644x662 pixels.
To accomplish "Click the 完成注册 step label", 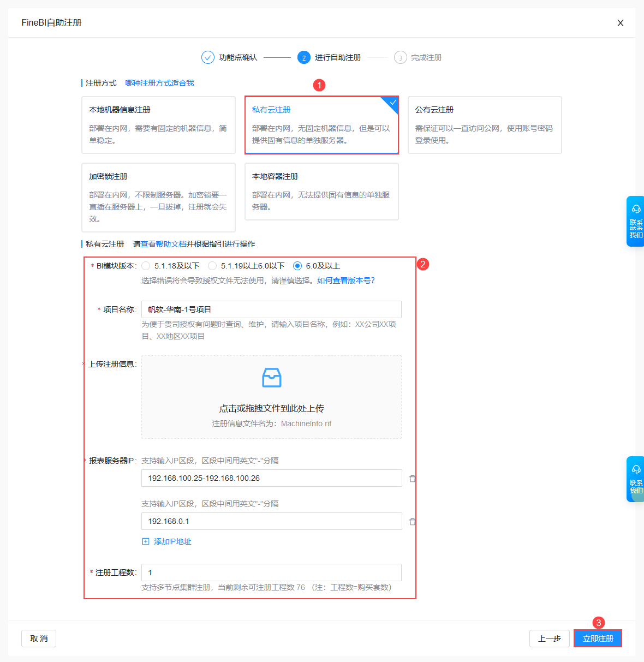I will pyautogui.click(x=426, y=57).
